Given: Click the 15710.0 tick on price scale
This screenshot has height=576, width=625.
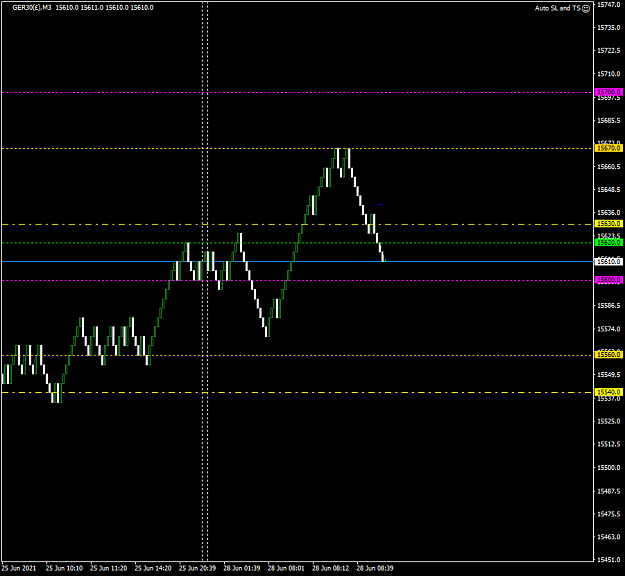Looking at the screenshot, I should pyautogui.click(x=608, y=74).
